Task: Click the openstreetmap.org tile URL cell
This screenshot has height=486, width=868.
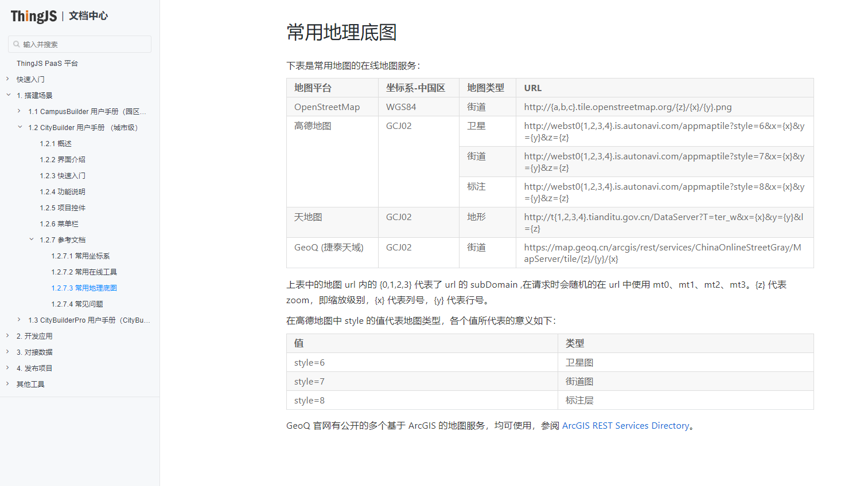Action: click(x=664, y=107)
